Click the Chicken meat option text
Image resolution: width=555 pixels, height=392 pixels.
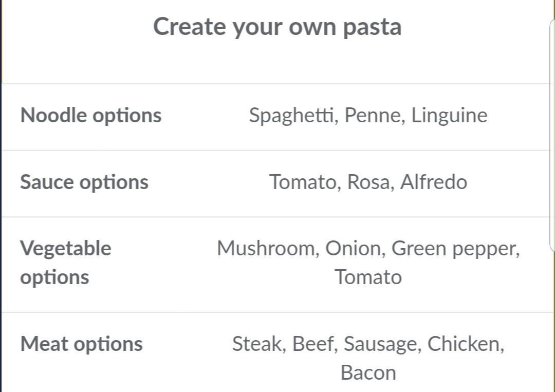click(465, 344)
